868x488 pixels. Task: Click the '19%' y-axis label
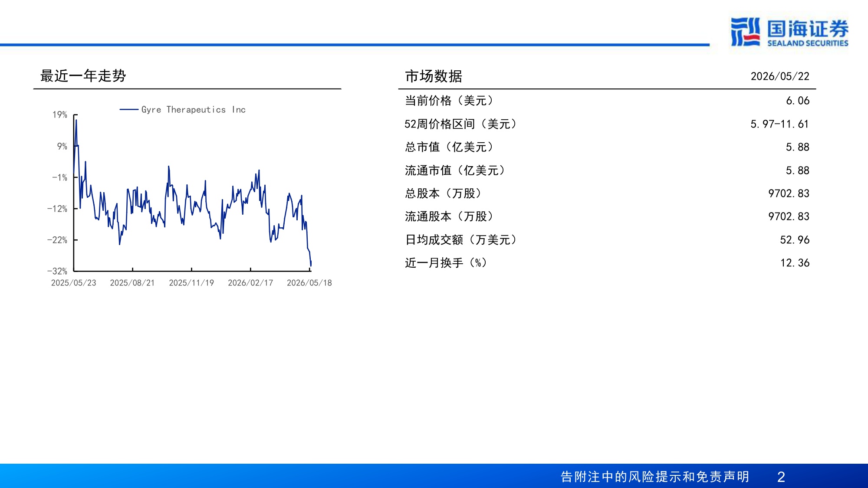(60, 115)
